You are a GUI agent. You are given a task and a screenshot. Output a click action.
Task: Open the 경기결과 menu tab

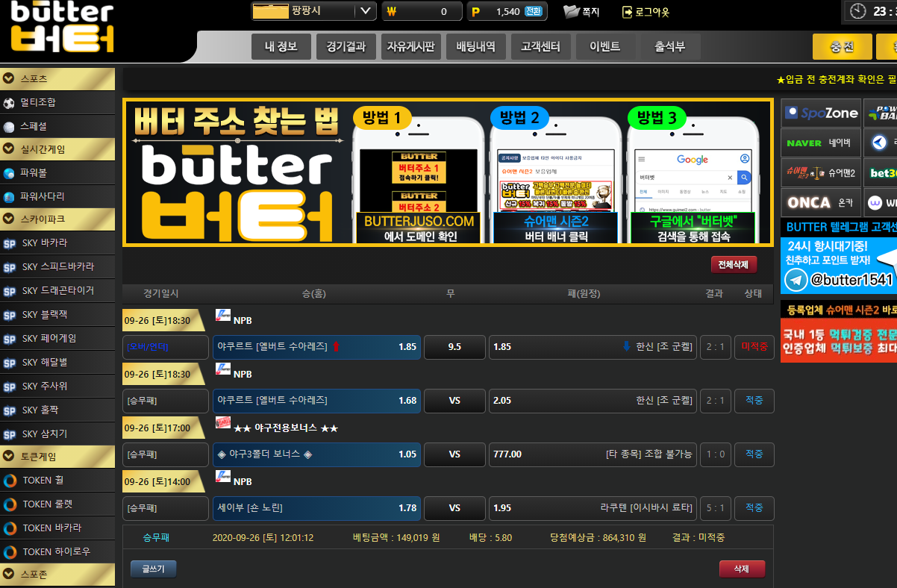click(x=346, y=47)
